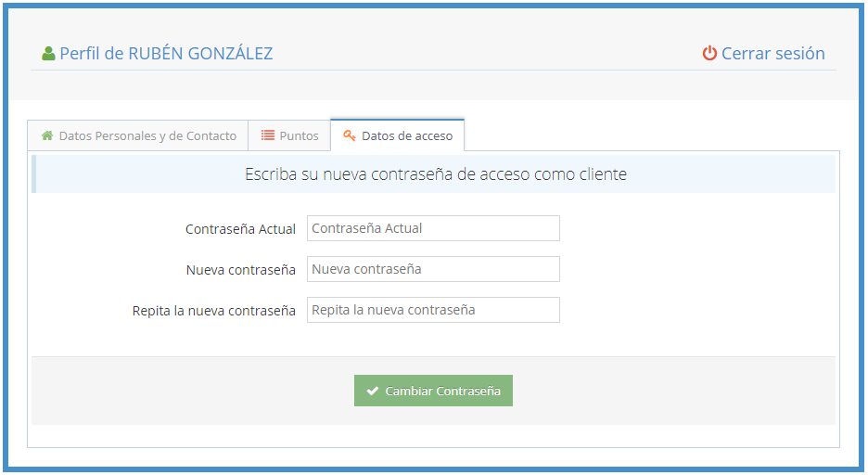This screenshot has width=868, height=475.
Task: Click the blue 'Escriba su nueva contraseña' banner
Action: pyautogui.click(x=435, y=174)
